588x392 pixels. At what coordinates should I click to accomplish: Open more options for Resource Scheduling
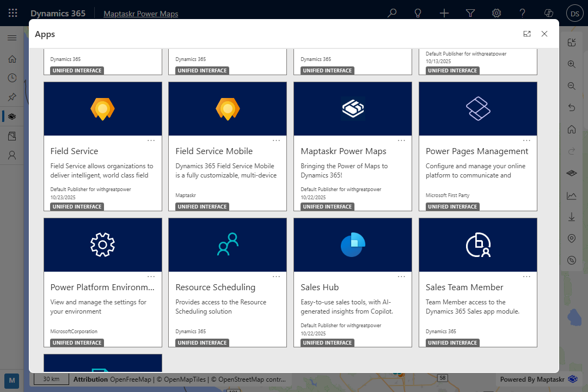pos(277,277)
